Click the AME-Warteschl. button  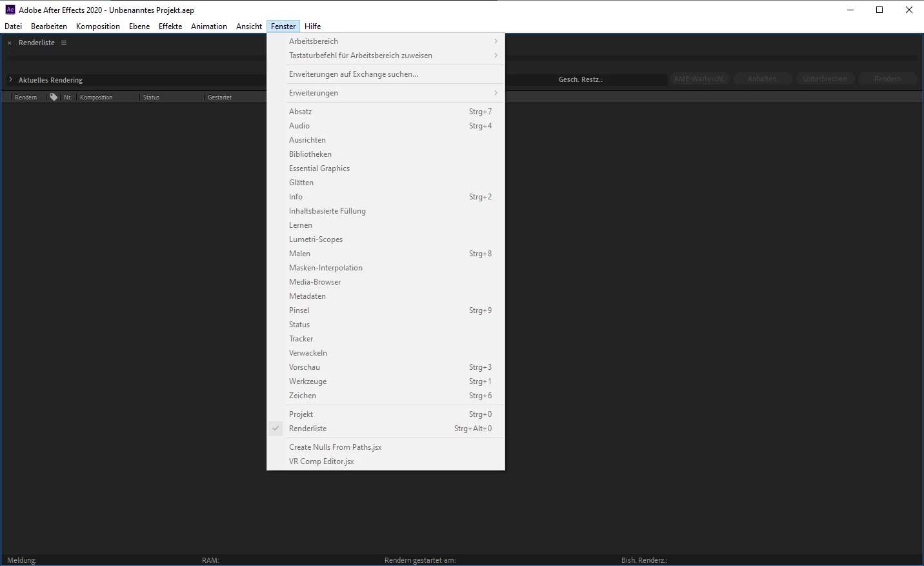(x=699, y=79)
